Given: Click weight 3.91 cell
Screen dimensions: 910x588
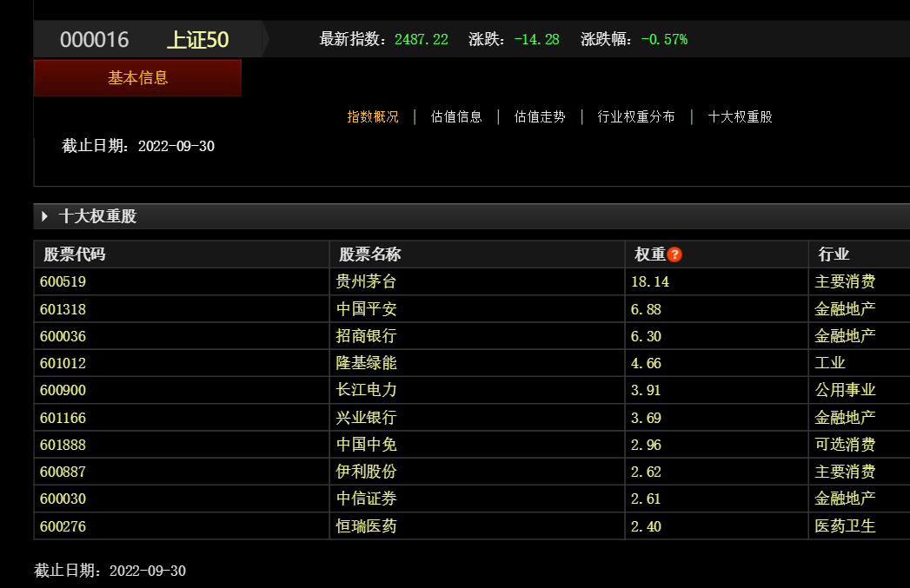Looking at the screenshot, I should pyautogui.click(x=646, y=390).
